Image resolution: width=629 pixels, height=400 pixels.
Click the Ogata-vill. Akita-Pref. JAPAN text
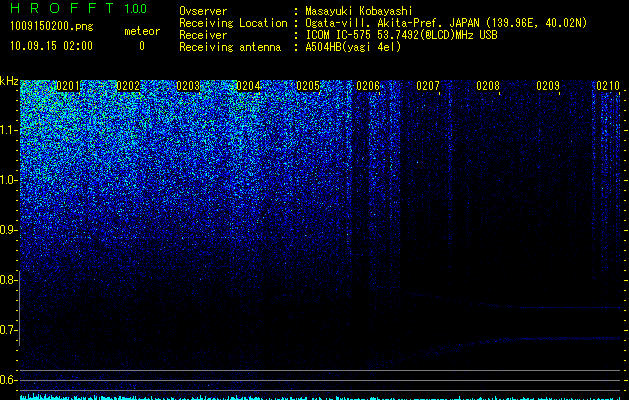[x=446, y=23]
